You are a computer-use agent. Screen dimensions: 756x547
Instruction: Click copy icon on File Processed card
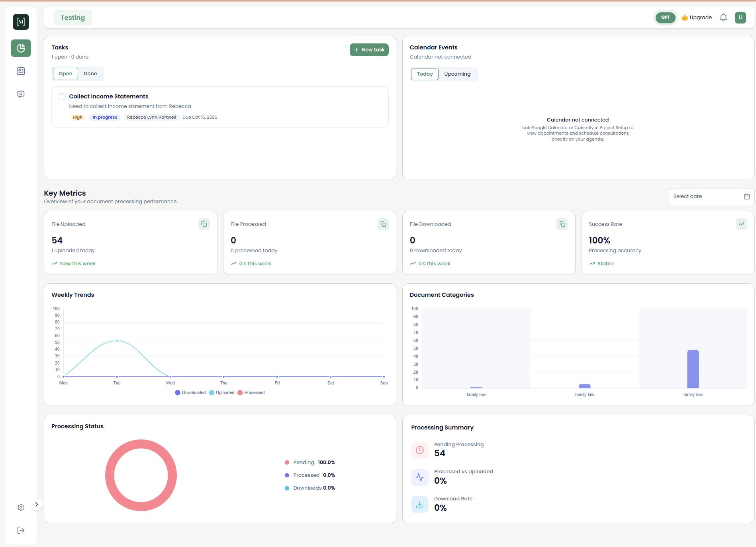pos(383,224)
